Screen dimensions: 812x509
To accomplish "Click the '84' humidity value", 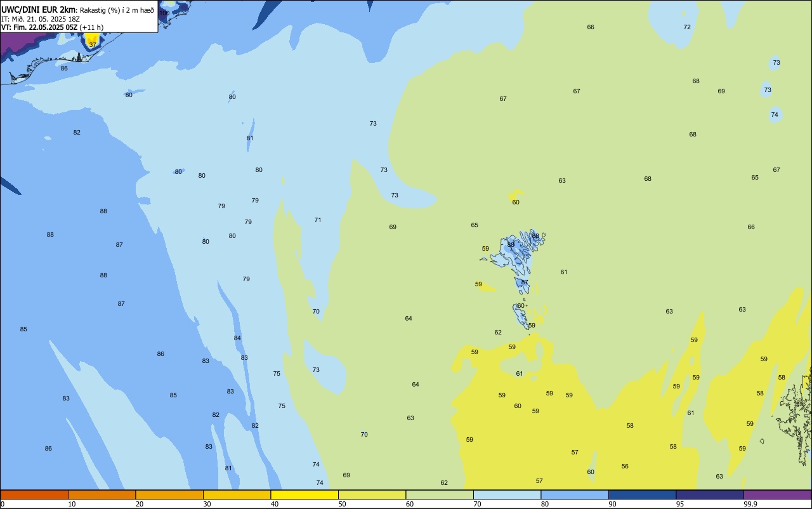I will [237, 338].
